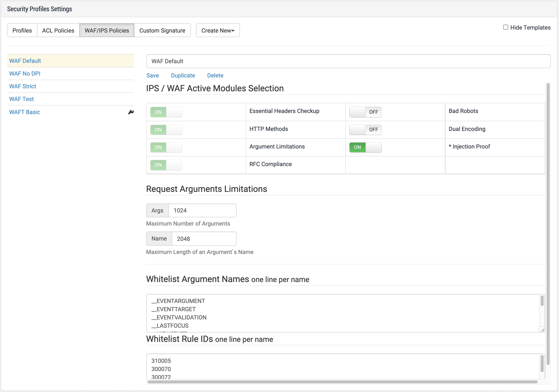
Task: Select the Custom Signature tab
Action: (162, 30)
